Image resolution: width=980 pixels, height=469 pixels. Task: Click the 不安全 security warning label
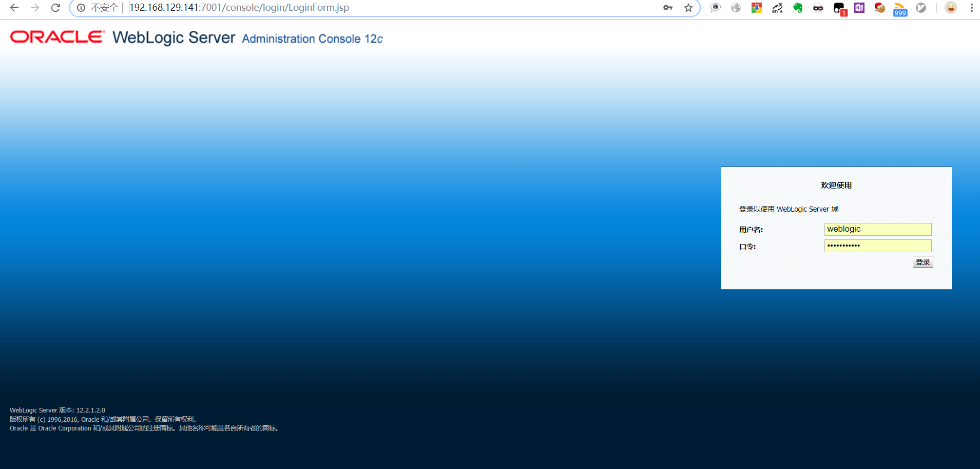coord(105,8)
